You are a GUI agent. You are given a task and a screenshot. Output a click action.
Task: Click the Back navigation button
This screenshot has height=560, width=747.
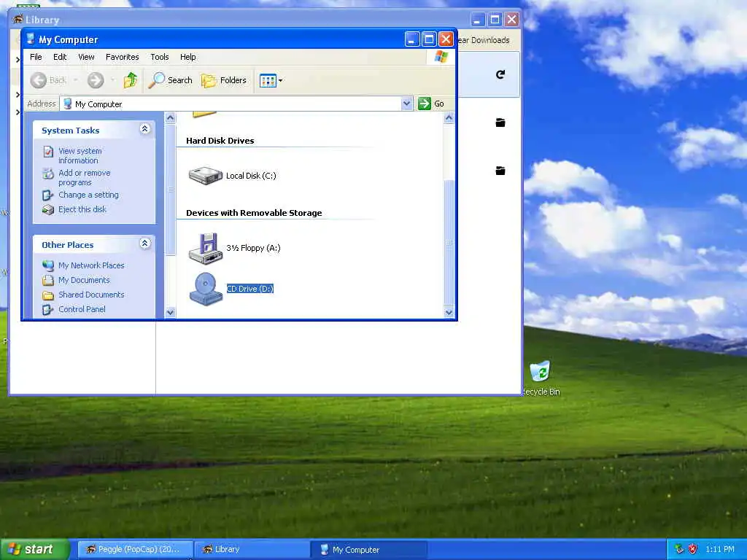[x=49, y=80]
